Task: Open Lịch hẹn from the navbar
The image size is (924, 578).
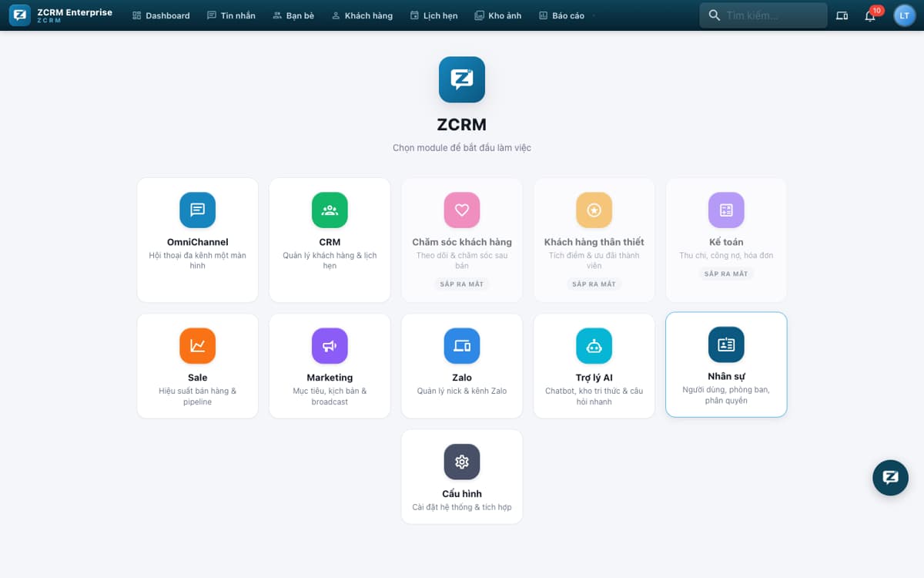Action: tap(434, 15)
